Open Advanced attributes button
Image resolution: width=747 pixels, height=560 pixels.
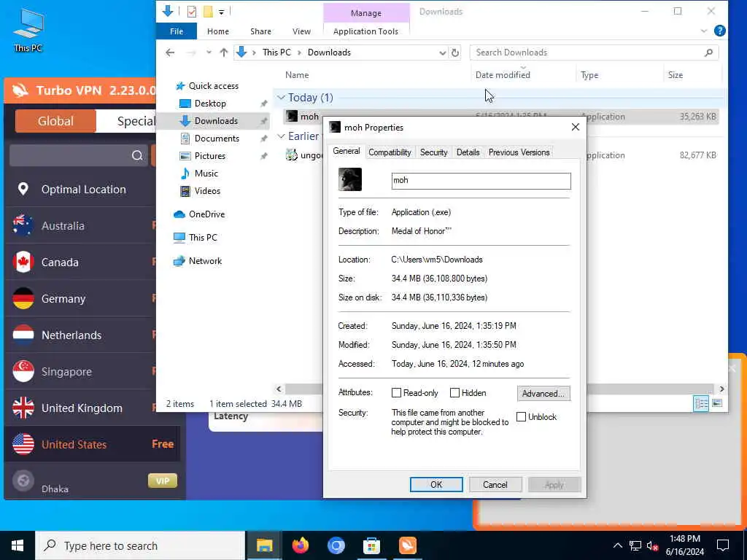pyautogui.click(x=543, y=393)
